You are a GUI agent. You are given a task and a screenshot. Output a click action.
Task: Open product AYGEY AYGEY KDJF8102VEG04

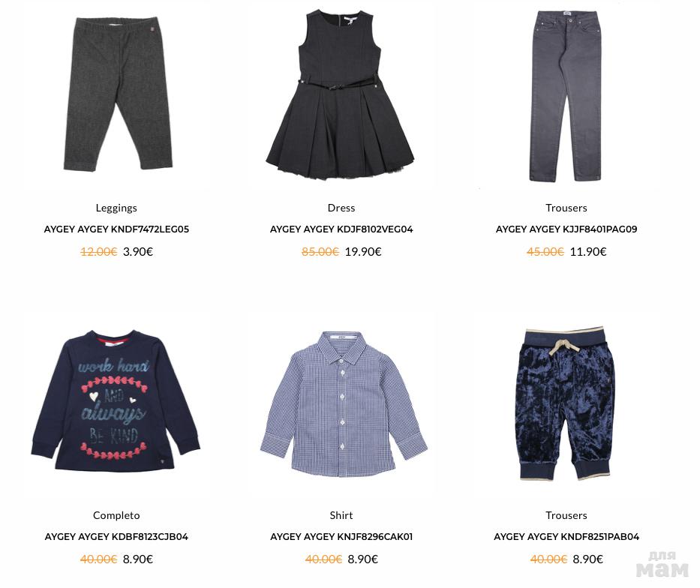pyautogui.click(x=341, y=229)
